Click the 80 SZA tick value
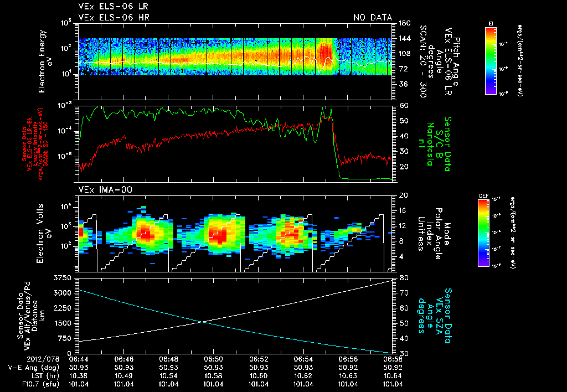The image size is (567, 392). tap(404, 278)
